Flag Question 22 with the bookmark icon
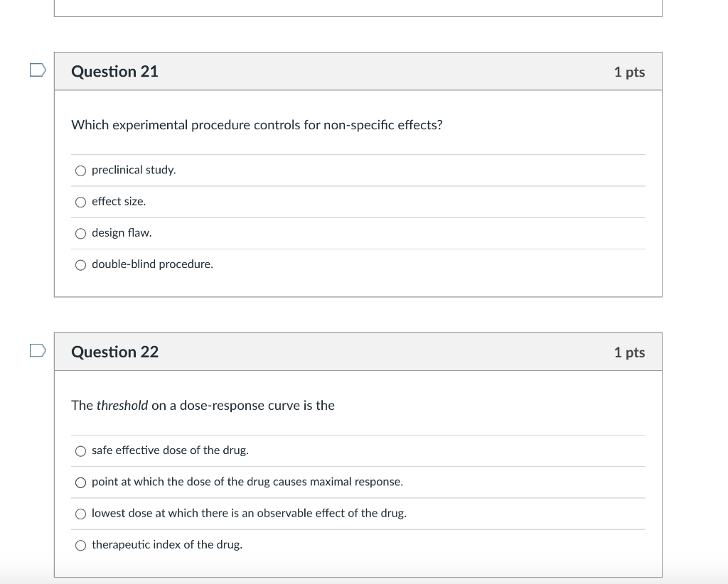Image resolution: width=728 pixels, height=584 pixels. point(38,350)
